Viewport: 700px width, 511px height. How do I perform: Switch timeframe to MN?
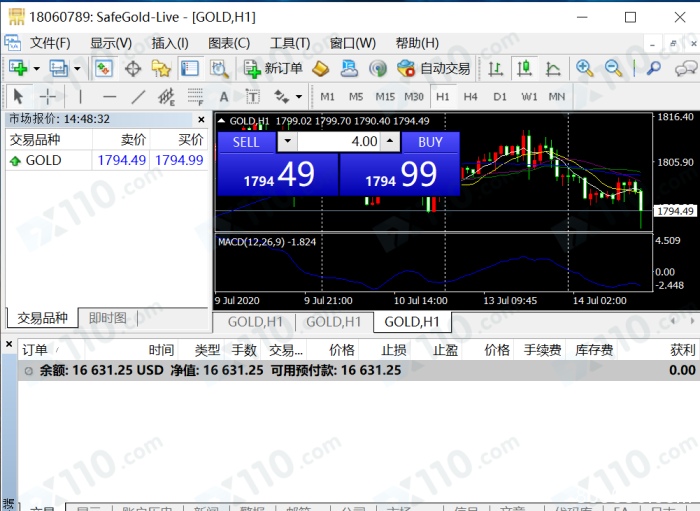(x=557, y=96)
